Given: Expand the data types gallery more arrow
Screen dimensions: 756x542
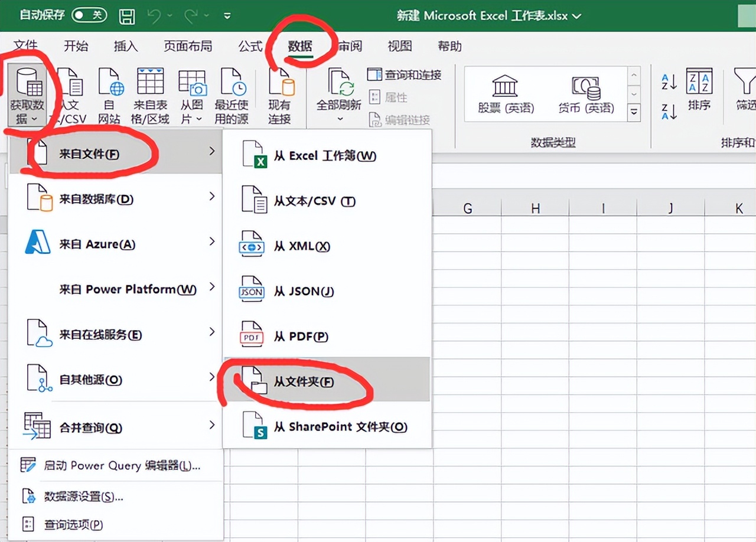Looking at the screenshot, I should (634, 112).
